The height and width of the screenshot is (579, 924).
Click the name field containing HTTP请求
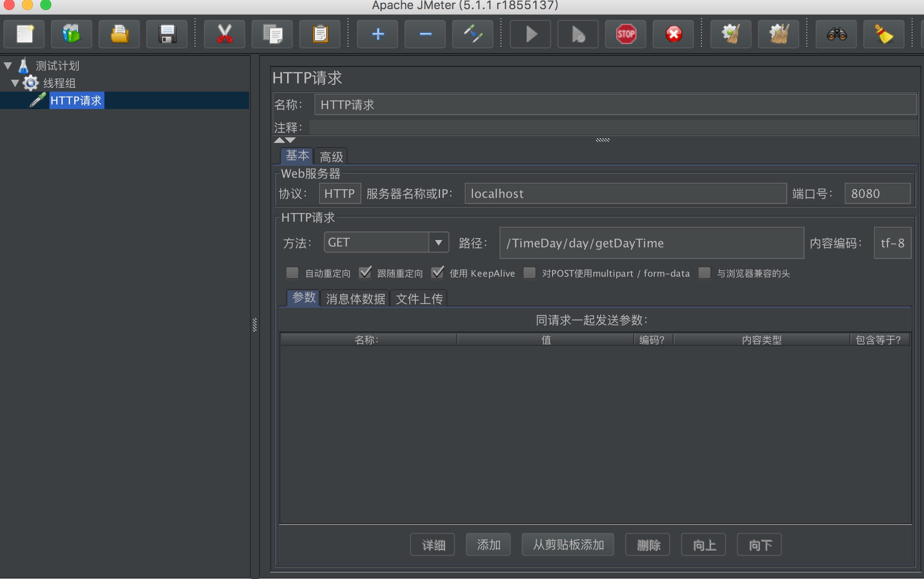point(615,104)
